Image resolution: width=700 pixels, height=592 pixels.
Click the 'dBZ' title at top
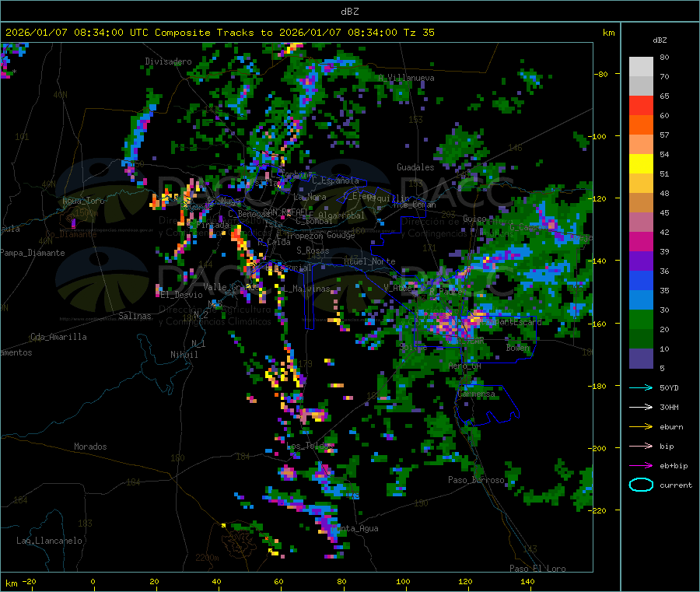click(349, 12)
